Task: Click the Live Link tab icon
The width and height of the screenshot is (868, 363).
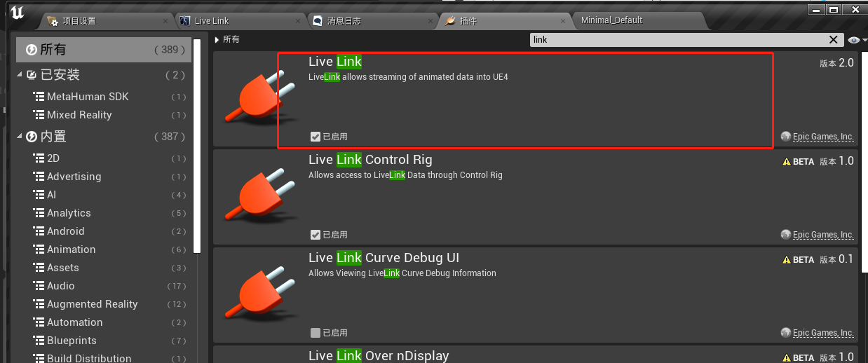Action: [185, 21]
